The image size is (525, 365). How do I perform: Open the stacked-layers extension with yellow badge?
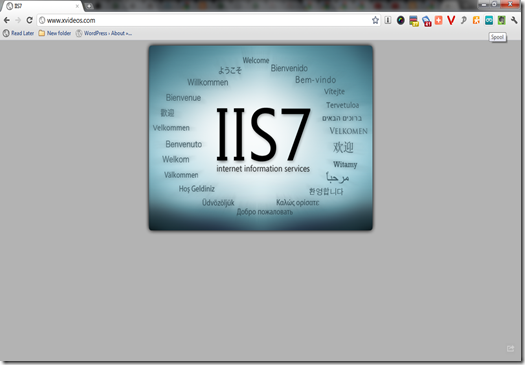click(414, 21)
